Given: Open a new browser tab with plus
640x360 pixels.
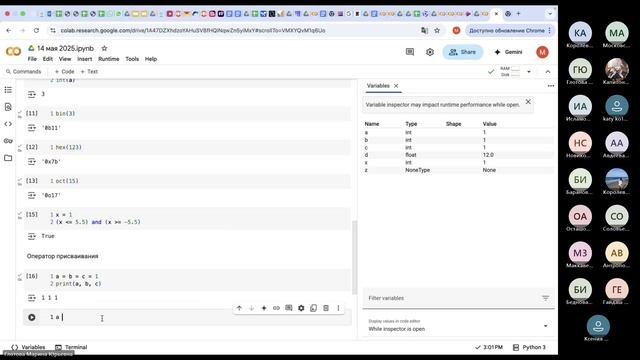Looking at the screenshot, I should tap(518, 13).
